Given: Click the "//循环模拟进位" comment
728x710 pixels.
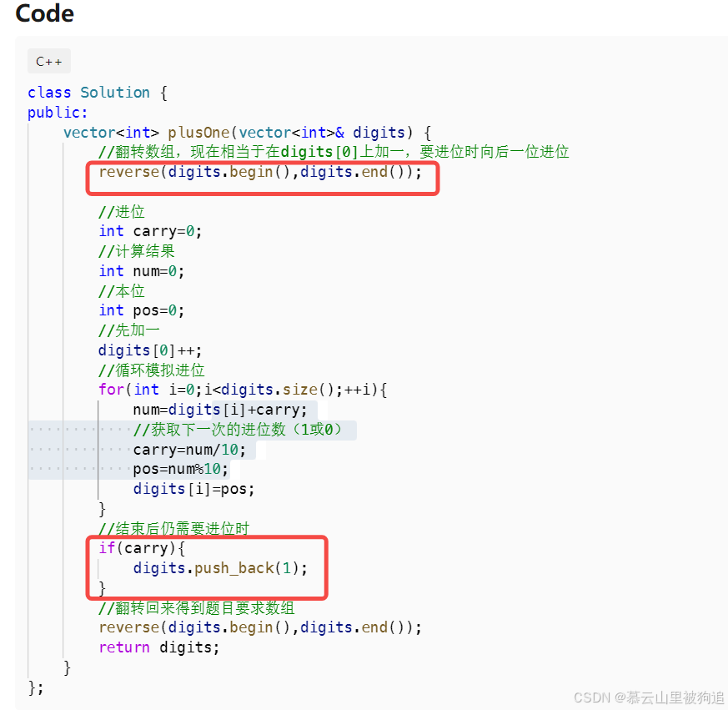Looking at the screenshot, I should click(152, 370).
